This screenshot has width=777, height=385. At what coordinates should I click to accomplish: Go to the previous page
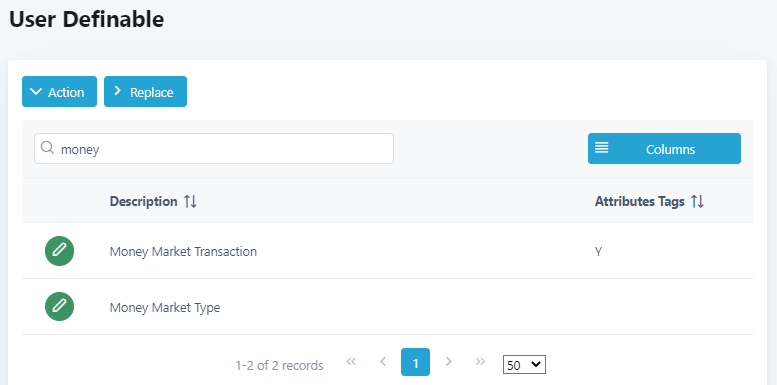383,362
